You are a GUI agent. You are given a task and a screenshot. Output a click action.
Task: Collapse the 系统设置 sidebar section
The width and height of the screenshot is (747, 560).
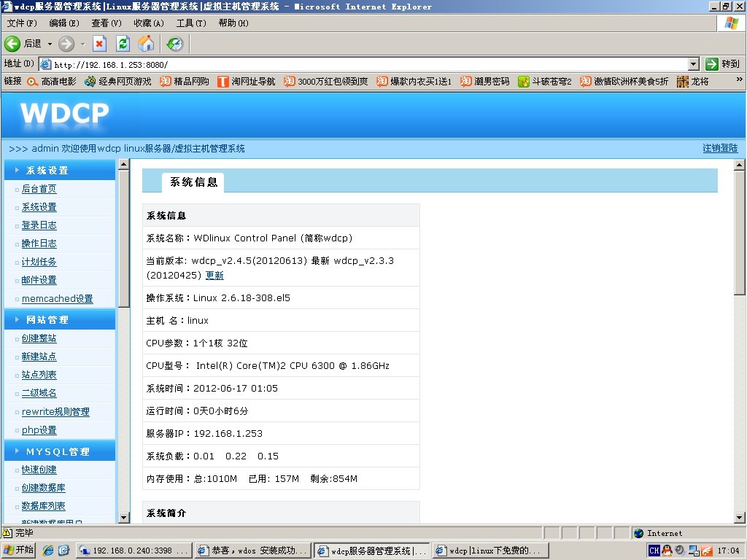coord(60,170)
